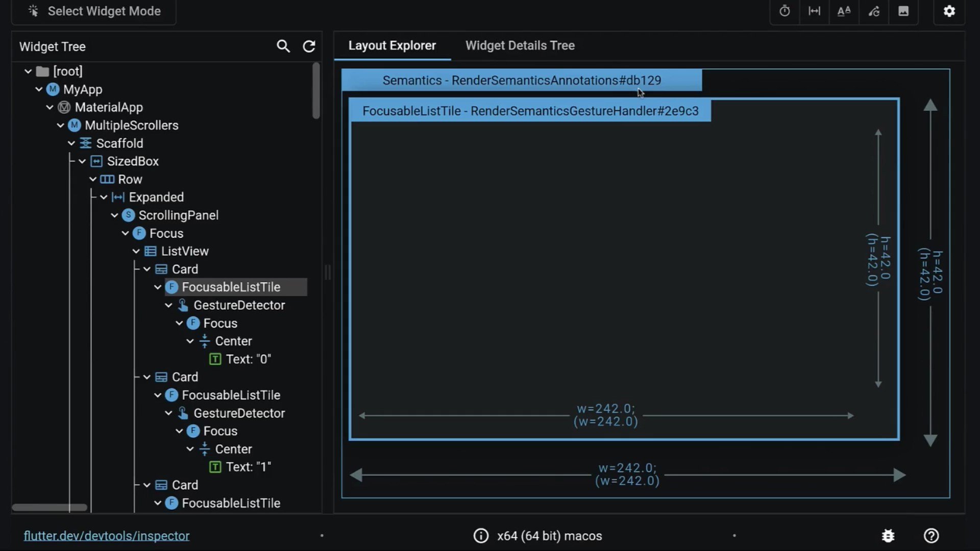Open the flutter.dev/devtools/inspector link
This screenshot has height=551, width=980.
107,536
